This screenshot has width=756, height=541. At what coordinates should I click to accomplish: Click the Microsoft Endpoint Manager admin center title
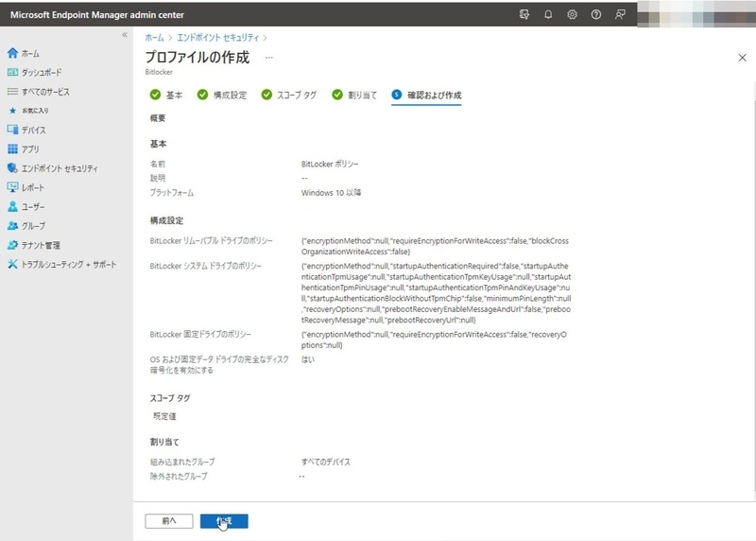[97, 14]
